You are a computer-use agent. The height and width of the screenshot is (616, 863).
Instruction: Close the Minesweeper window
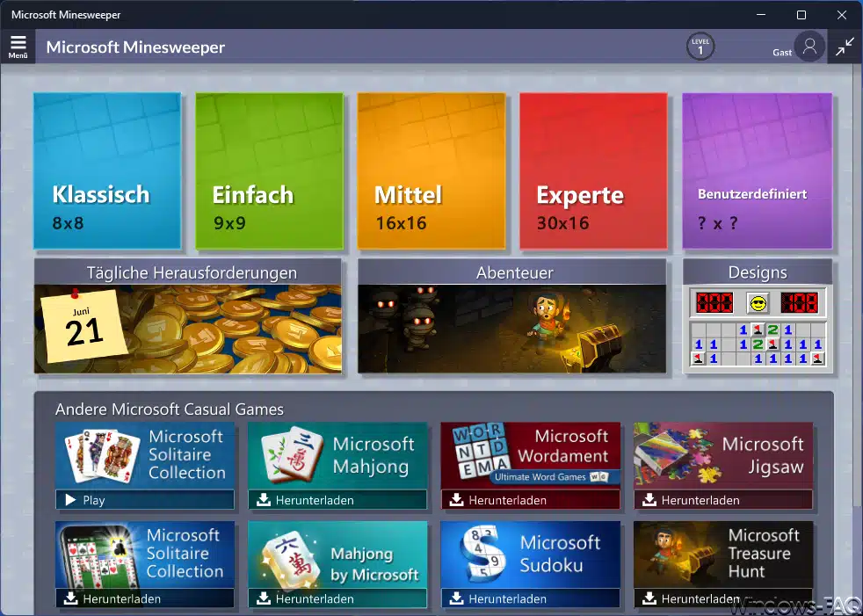(x=842, y=15)
